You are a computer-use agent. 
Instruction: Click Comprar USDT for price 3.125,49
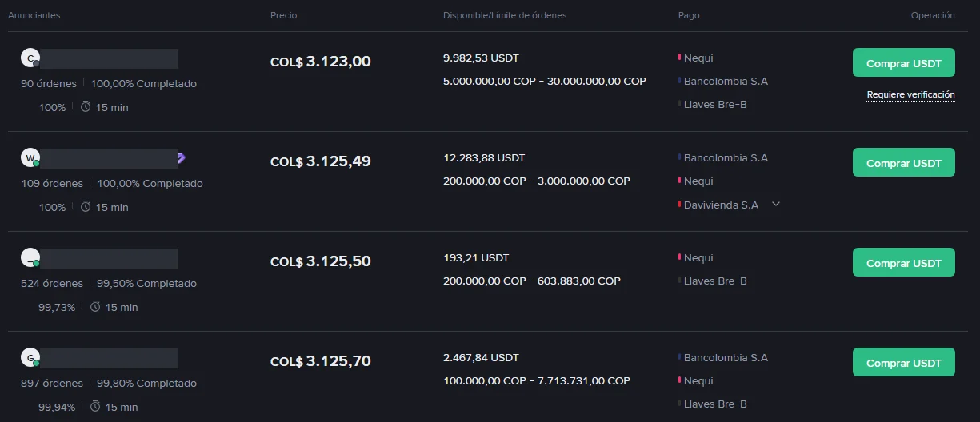click(x=904, y=162)
